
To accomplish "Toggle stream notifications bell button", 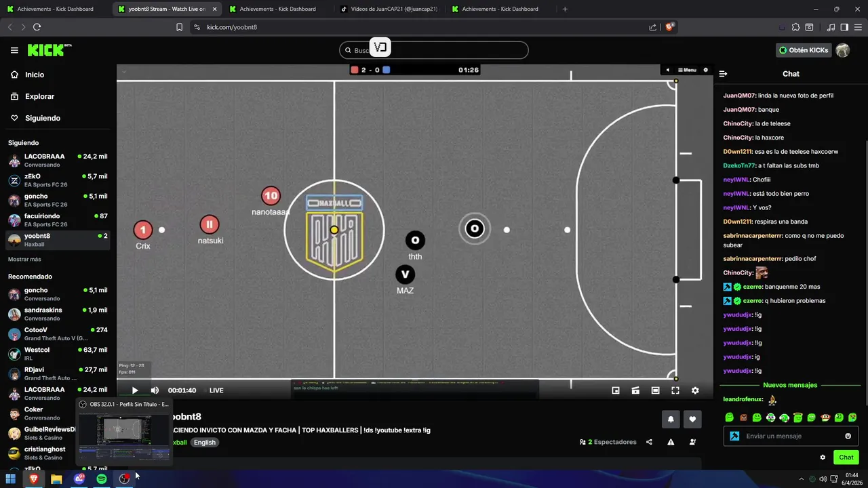I will click(x=671, y=419).
